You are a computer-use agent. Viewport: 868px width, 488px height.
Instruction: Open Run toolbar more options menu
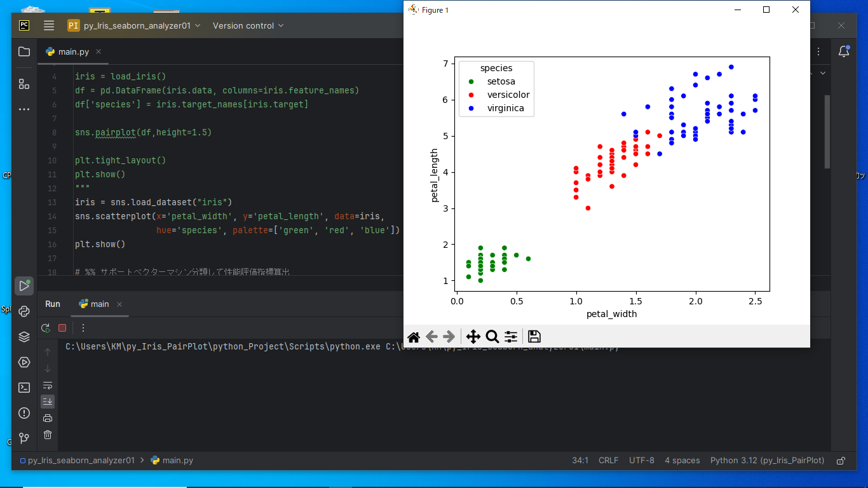(83, 328)
